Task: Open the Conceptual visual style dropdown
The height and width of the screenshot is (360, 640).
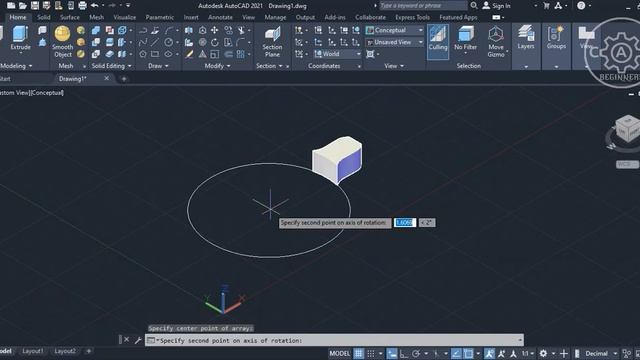Action: coord(394,30)
